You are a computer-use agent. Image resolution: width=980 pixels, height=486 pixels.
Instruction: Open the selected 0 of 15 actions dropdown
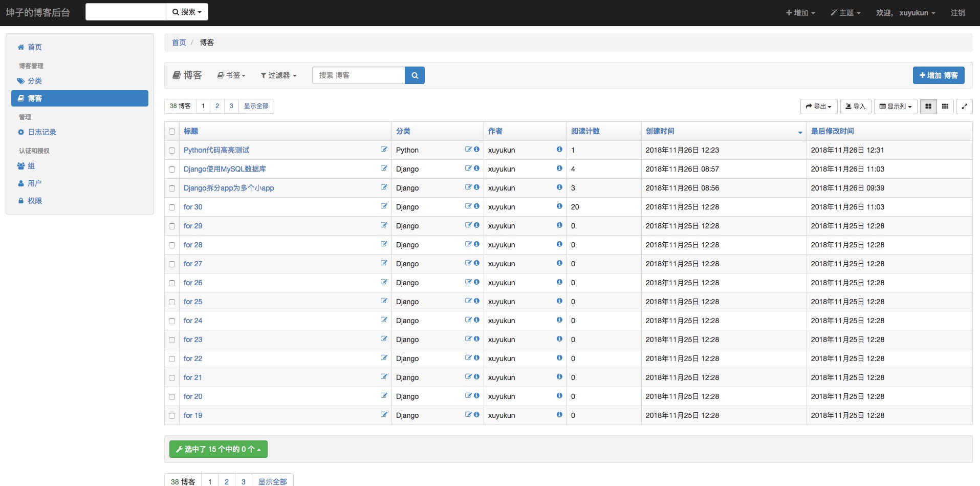tap(219, 449)
